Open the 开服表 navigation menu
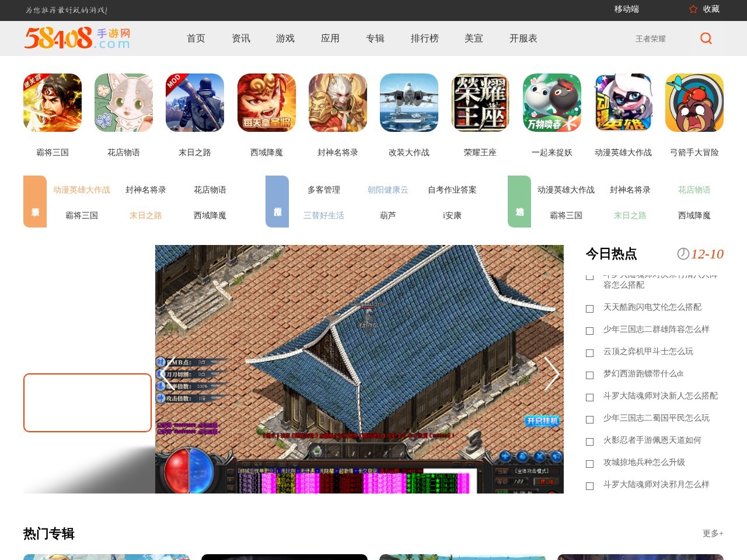The height and width of the screenshot is (560, 747). coord(523,38)
